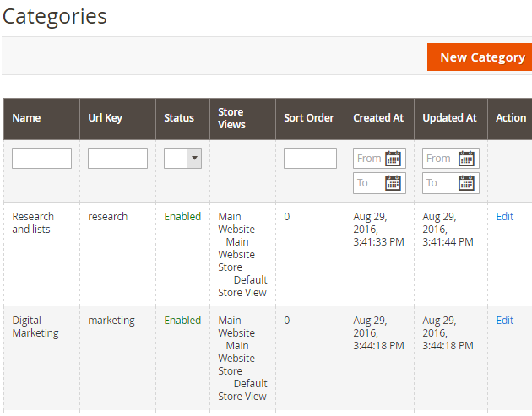Sort by Status column header

coord(179,118)
